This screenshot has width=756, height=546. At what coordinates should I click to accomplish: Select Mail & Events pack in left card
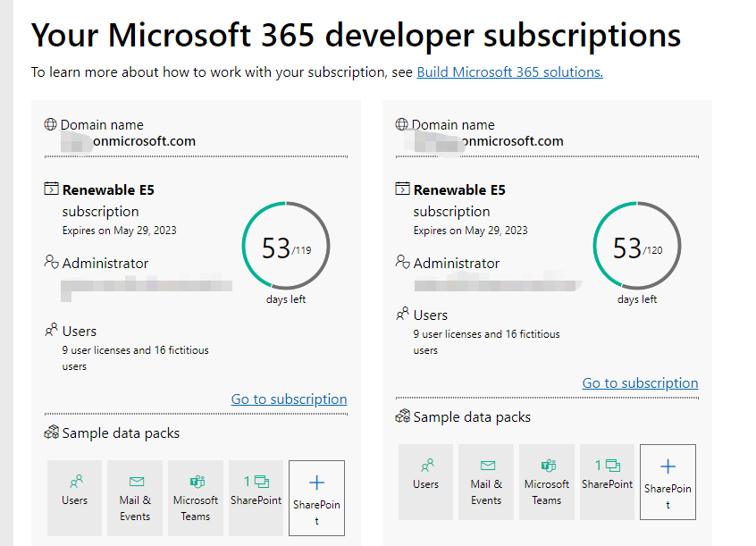point(135,498)
